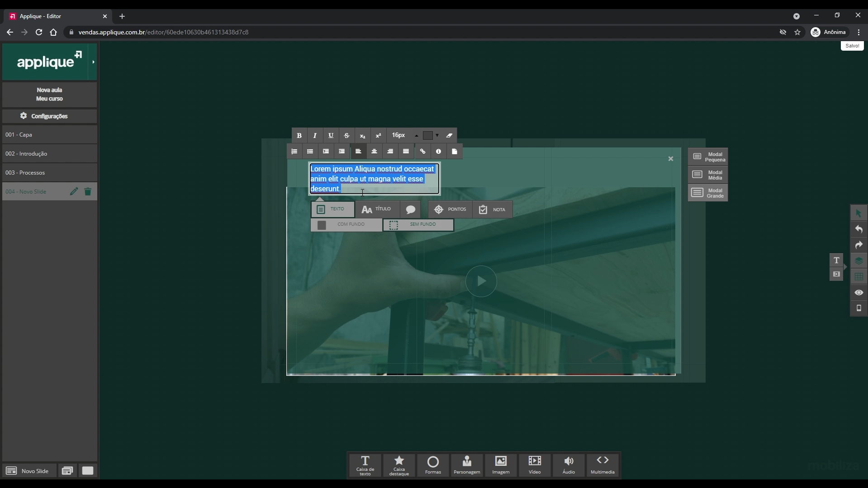Screen dimensions: 868x488
Task: Toggle underline formatting
Action: (331, 135)
